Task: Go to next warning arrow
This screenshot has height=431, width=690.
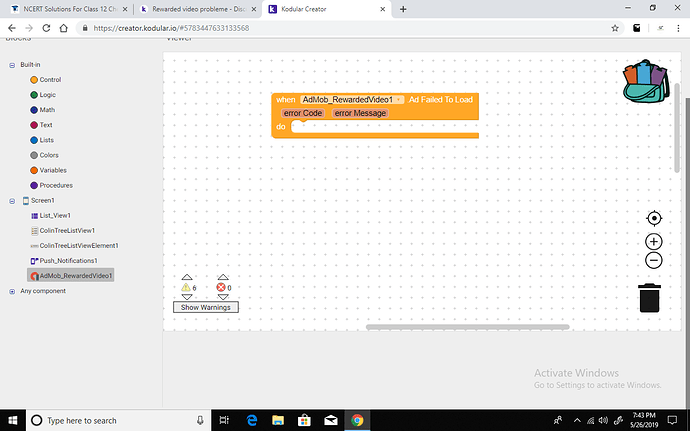Action: (187, 297)
